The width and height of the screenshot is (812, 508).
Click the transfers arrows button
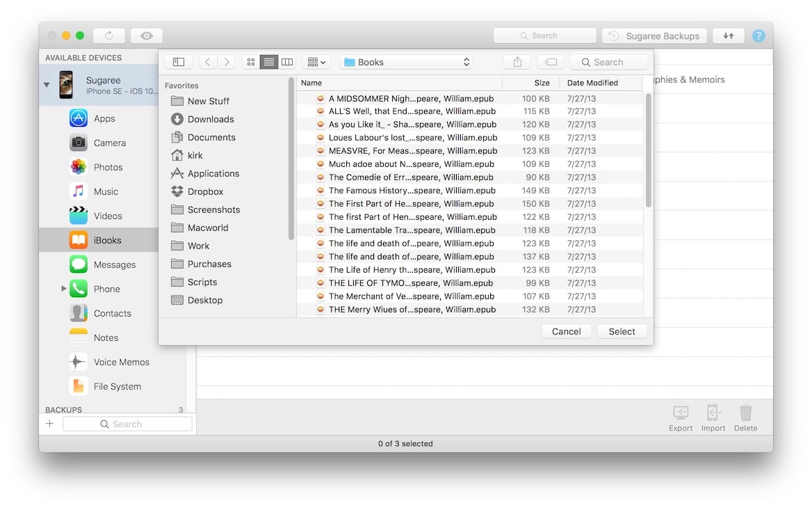point(728,35)
